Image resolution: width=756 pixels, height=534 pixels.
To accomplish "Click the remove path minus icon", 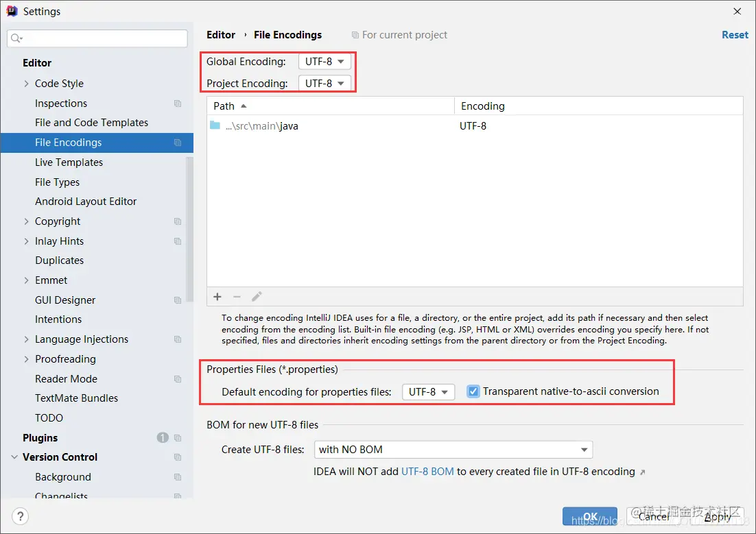I will [x=237, y=296].
